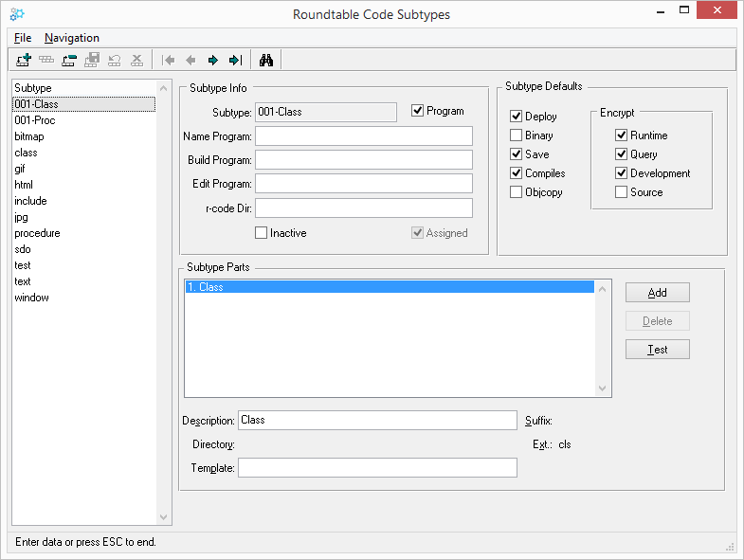The image size is (744, 560).
Task: Click the modify record toolbar icon
Action: pos(46,60)
